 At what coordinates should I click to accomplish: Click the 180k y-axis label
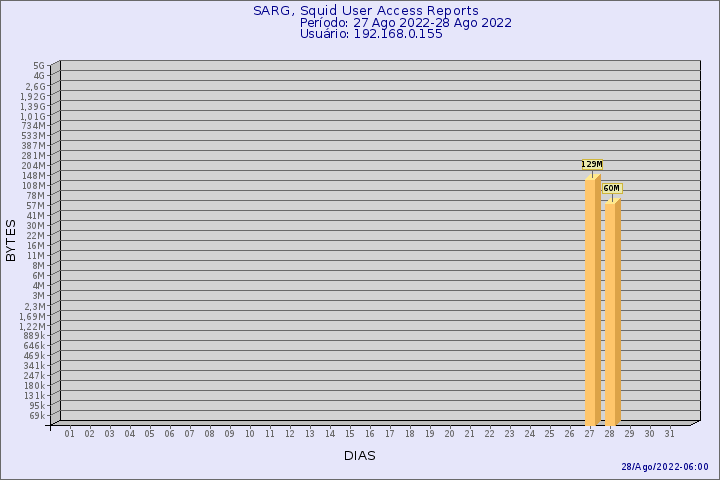(34, 385)
